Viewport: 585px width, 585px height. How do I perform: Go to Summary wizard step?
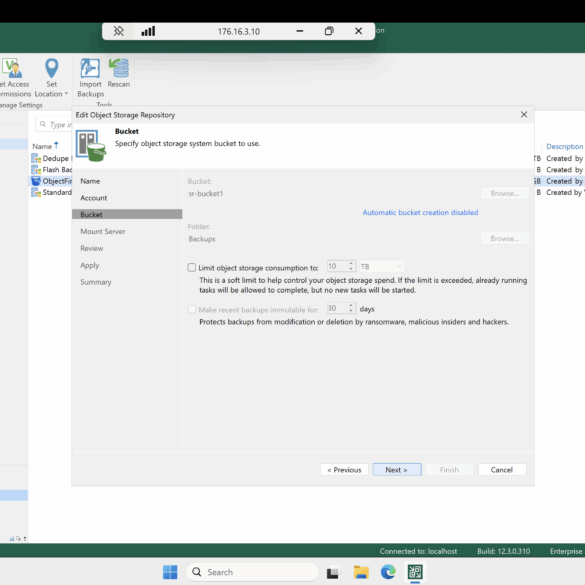(x=96, y=282)
